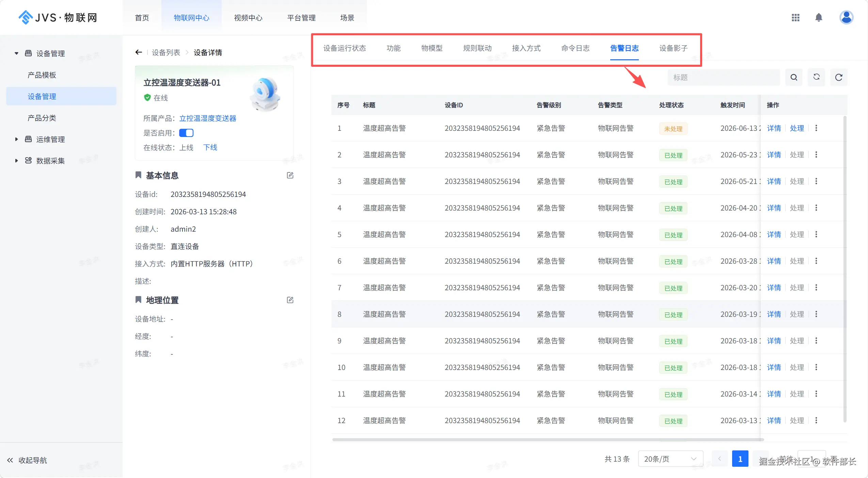Screen dimensions: 868x478
Task: Open 首页 in top navigation
Action: (142, 18)
